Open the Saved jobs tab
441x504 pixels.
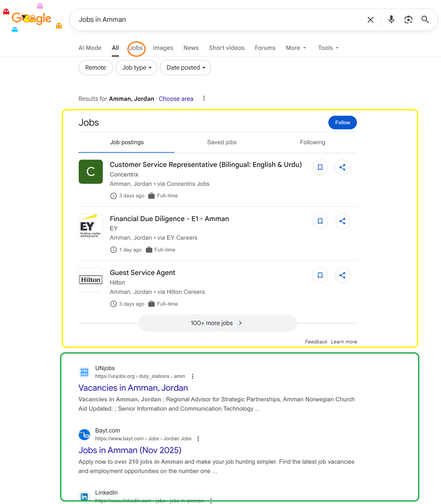(x=222, y=142)
